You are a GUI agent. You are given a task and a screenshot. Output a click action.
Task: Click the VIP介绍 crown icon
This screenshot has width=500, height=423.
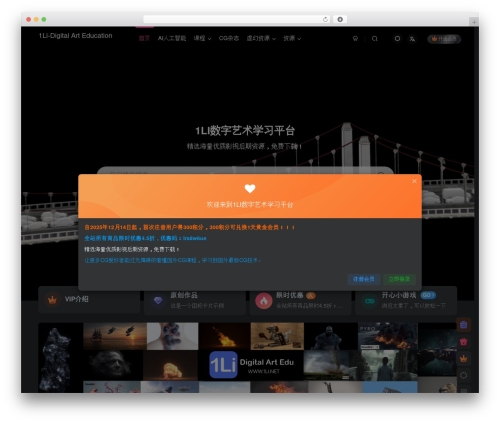pyautogui.click(x=52, y=300)
